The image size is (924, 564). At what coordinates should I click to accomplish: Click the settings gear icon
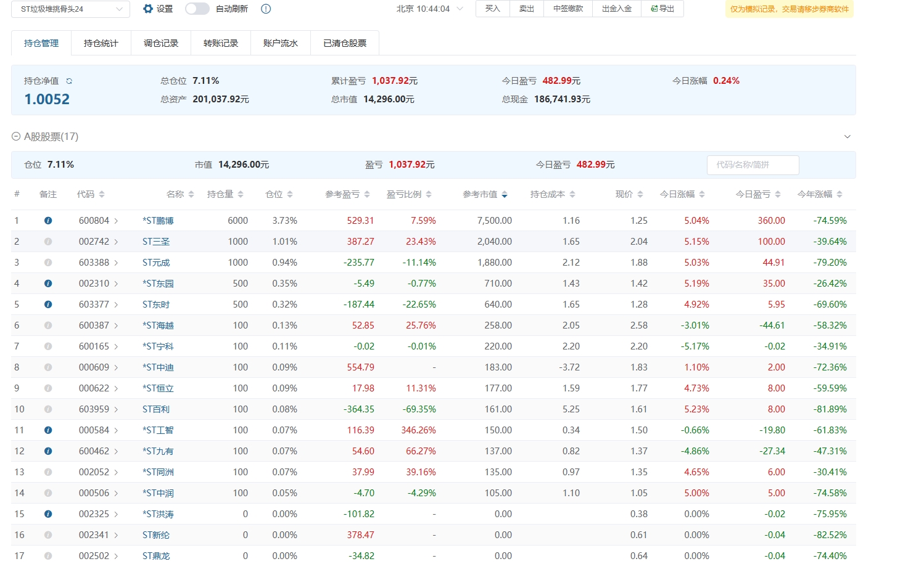click(148, 9)
